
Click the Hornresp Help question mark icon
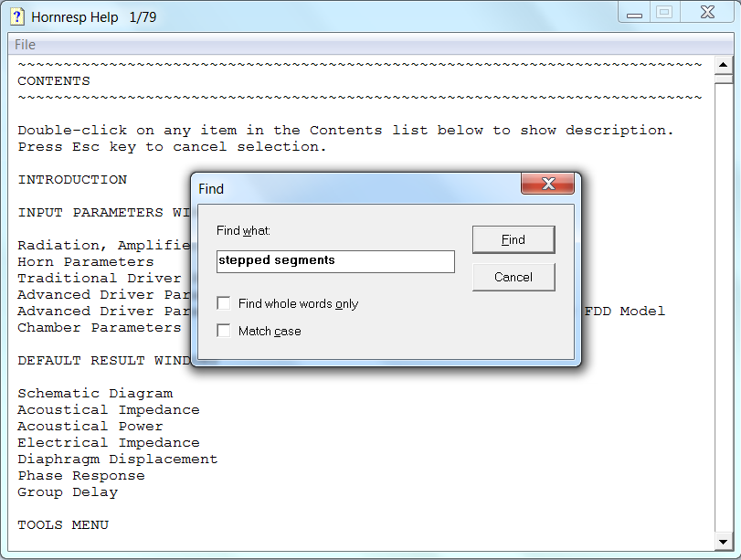(x=17, y=16)
